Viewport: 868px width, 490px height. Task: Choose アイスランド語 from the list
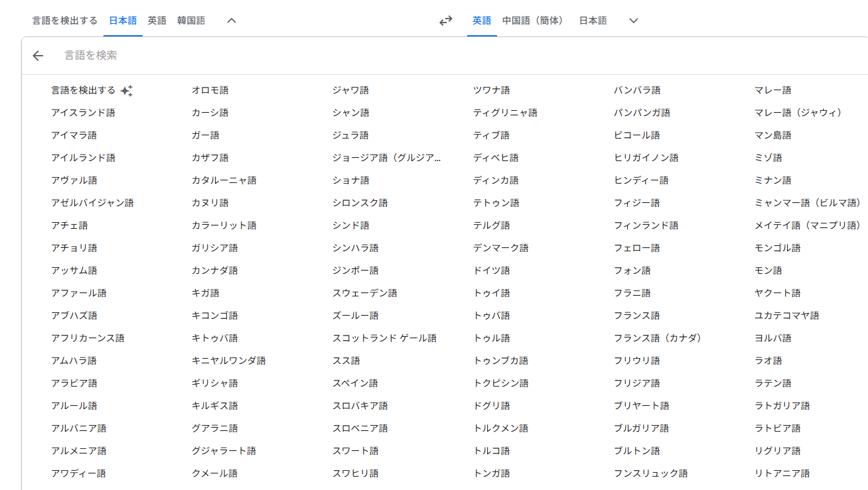click(83, 113)
